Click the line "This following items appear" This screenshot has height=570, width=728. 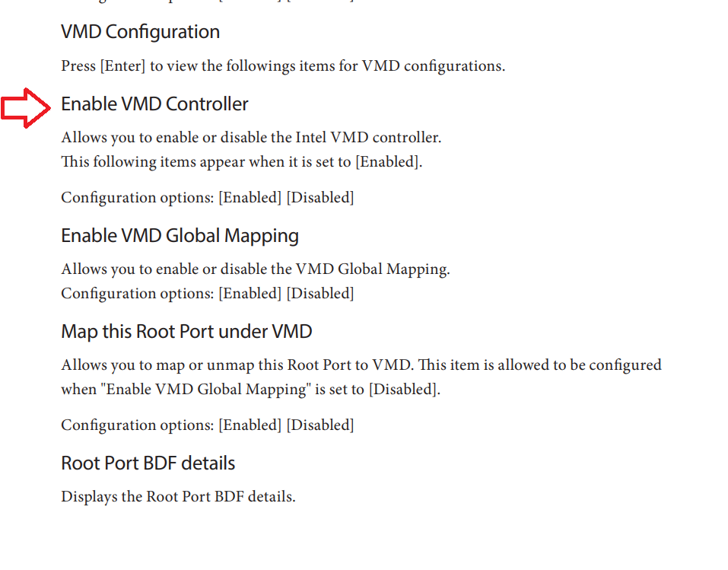point(241,161)
